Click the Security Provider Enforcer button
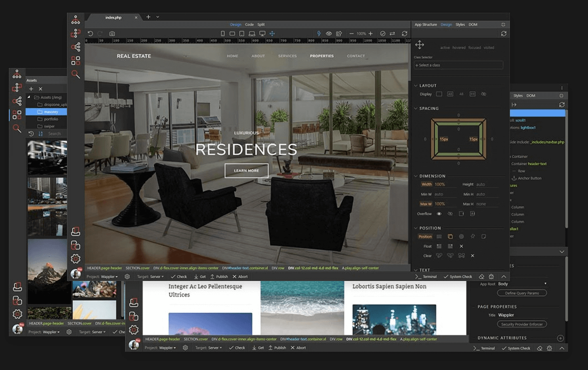588x370 pixels. point(522,324)
